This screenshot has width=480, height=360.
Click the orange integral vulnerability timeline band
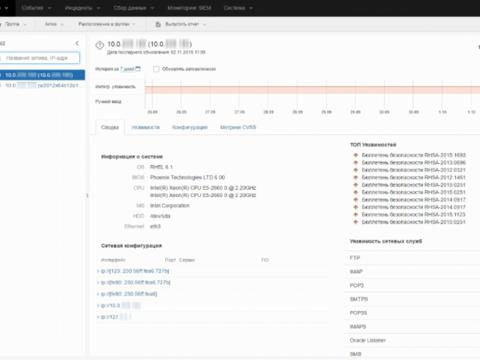point(312,89)
